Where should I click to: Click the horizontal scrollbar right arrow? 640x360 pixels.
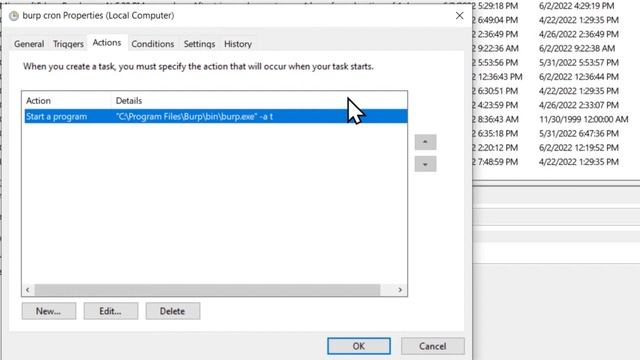(400, 290)
